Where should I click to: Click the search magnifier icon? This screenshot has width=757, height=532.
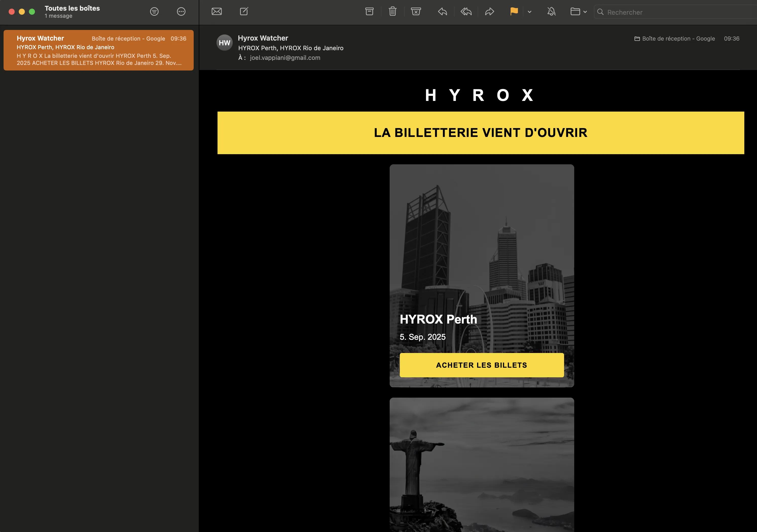coord(600,12)
